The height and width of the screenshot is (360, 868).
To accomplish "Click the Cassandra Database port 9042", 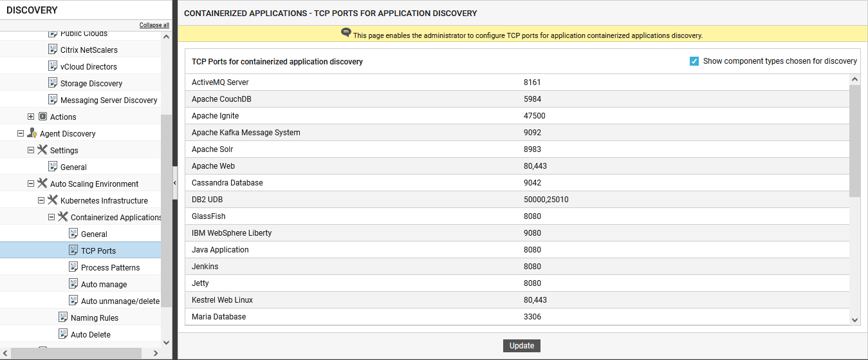I will pos(532,183).
